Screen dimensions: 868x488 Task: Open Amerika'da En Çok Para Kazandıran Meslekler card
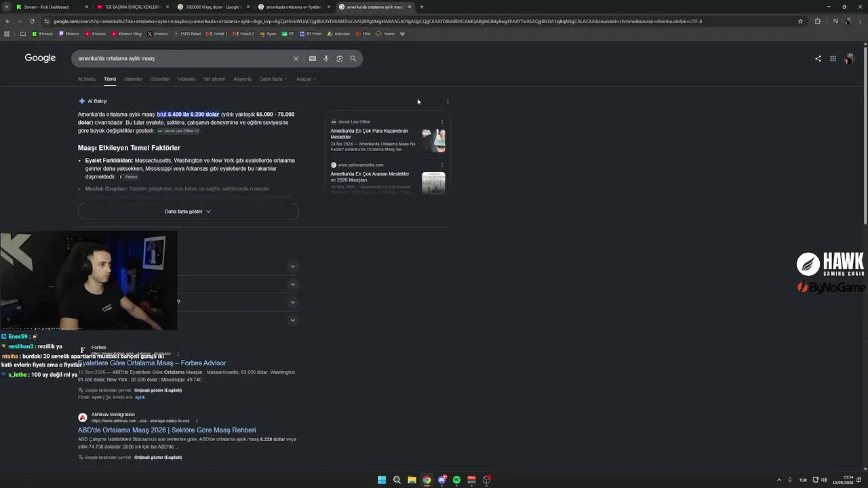[371, 134]
